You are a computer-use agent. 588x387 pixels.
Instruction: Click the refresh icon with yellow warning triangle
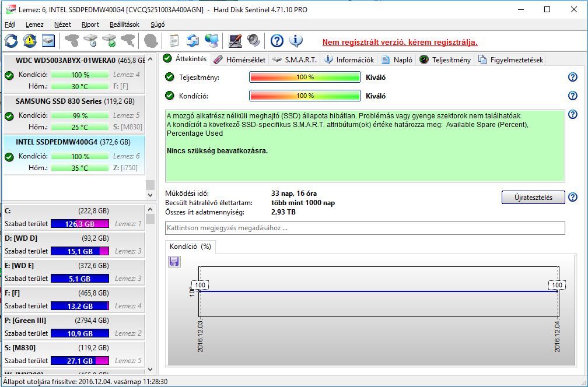(x=30, y=40)
